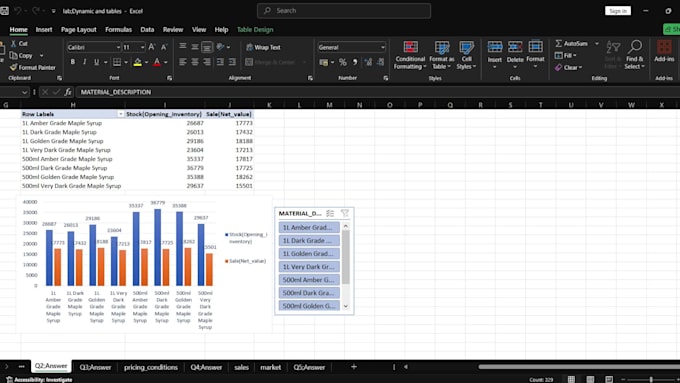The height and width of the screenshot is (383, 680).
Task: Open the Clear menu
Action: click(x=569, y=67)
